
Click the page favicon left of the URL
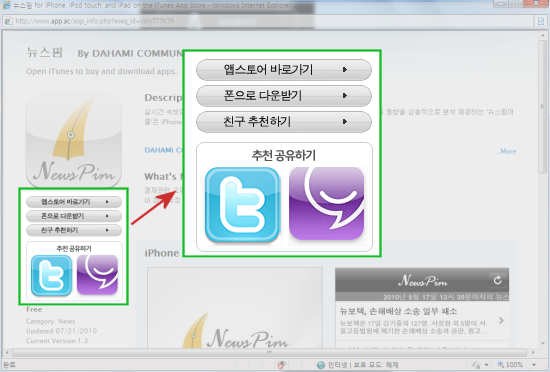point(8,21)
